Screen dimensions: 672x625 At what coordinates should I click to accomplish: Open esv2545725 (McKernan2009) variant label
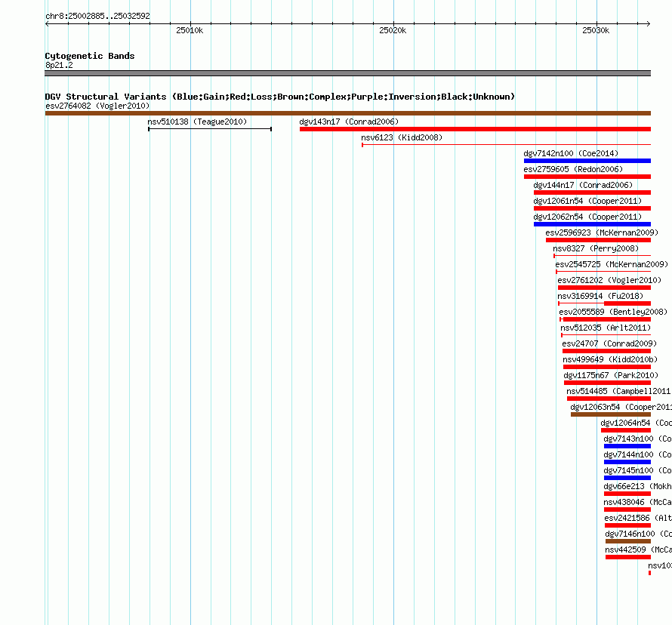[x=612, y=264]
